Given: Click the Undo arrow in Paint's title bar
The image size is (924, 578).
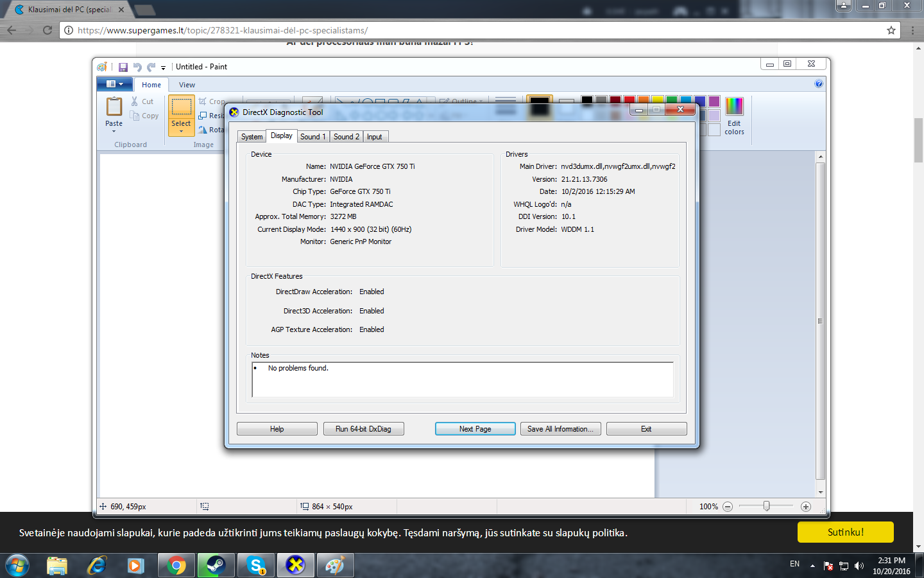Looking at the screenshot, I should 137,67.
